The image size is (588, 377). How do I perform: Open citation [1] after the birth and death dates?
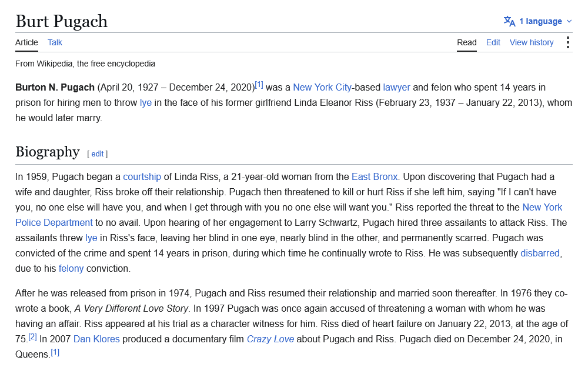click(259, 85)
